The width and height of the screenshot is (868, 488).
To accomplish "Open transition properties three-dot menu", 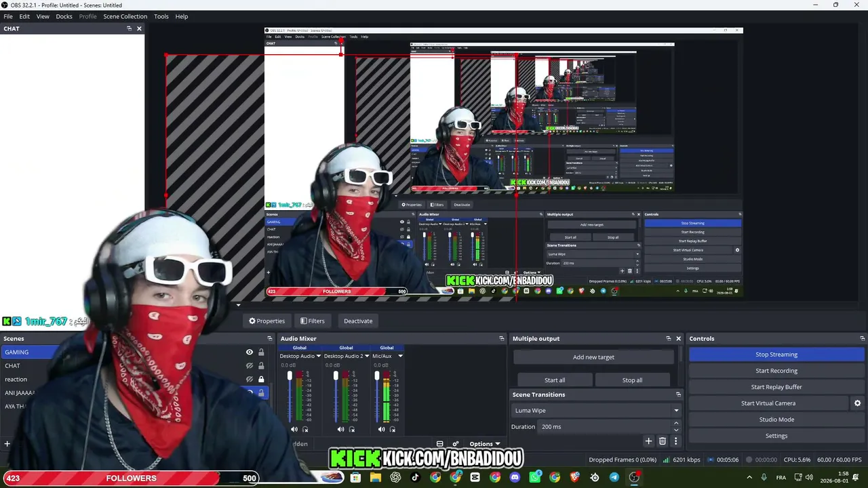I will 675,441.
